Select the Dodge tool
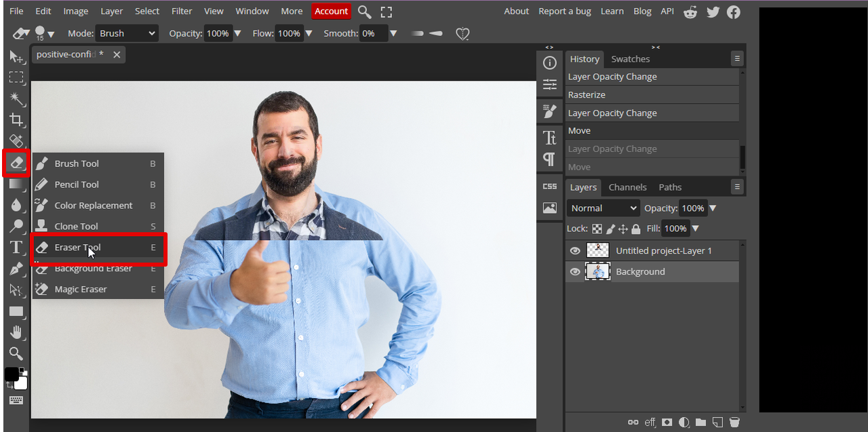Image resolution: width=868 pixels, height=432 pixels. tap(16, 226)
